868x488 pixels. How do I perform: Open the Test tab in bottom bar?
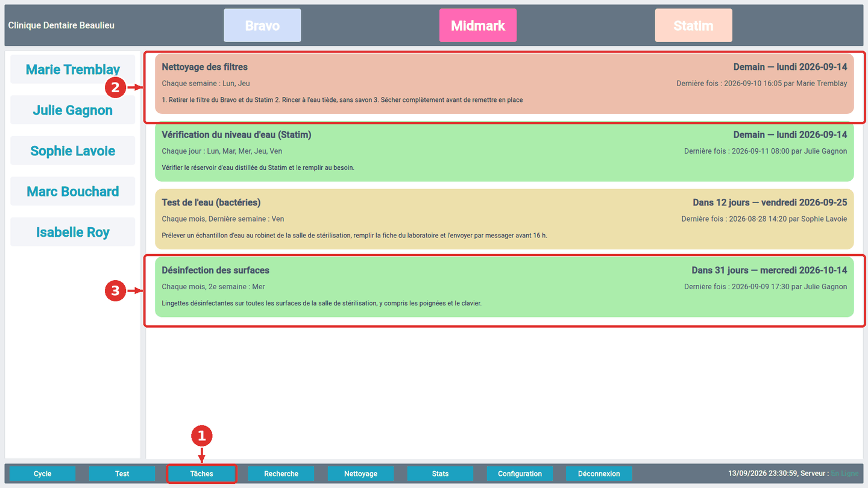click(122, 474)
